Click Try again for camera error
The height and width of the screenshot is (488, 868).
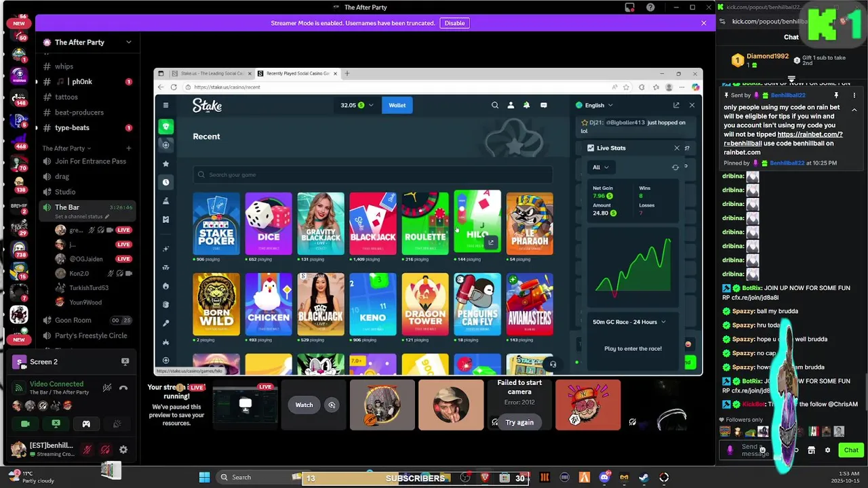click(519, 422)
